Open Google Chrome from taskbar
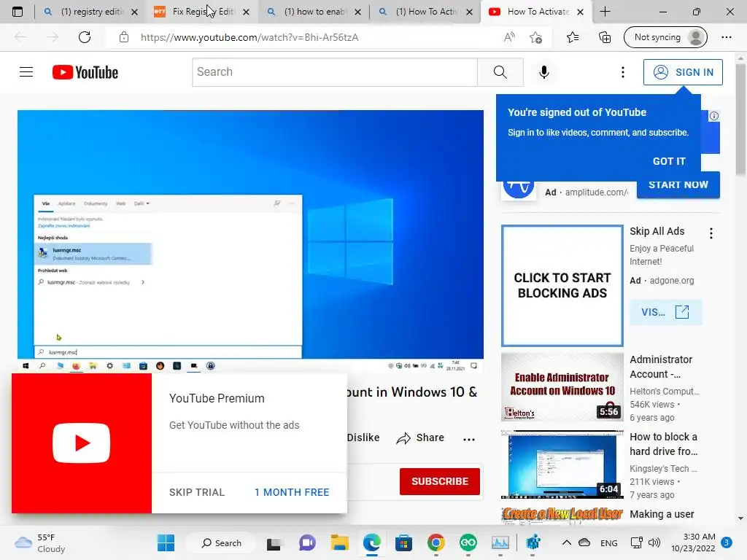Viewport: 747px width, 560px height. coord(436,542)
